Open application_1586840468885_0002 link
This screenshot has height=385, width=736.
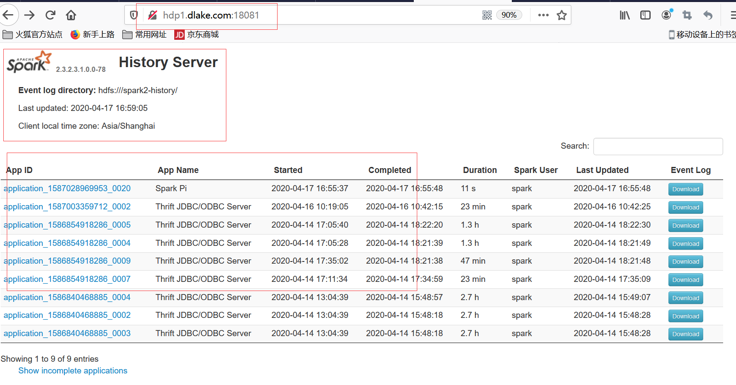click(x=67, y=315)
